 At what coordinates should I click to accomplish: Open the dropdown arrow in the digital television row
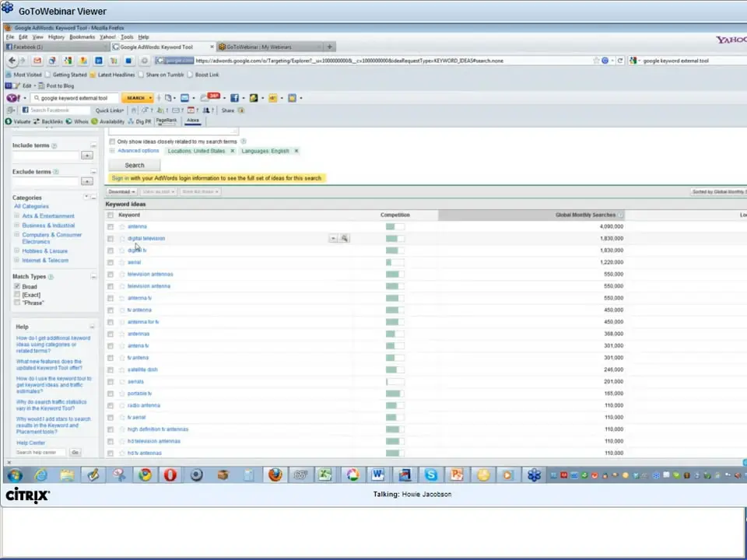tap(333, 238)
